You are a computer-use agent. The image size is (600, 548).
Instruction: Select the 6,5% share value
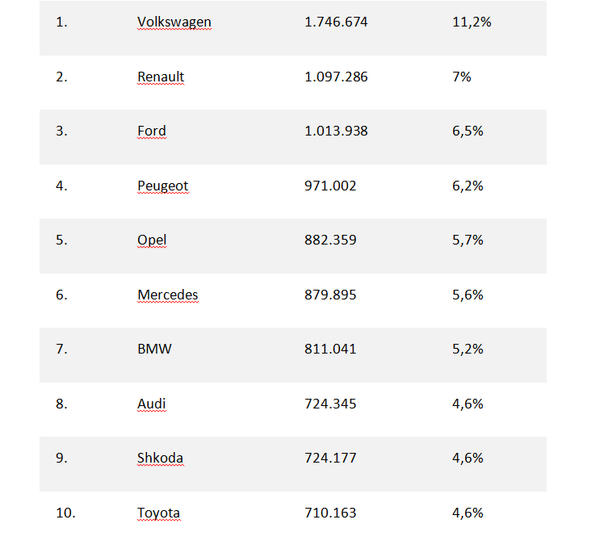(x=468, y=131)
